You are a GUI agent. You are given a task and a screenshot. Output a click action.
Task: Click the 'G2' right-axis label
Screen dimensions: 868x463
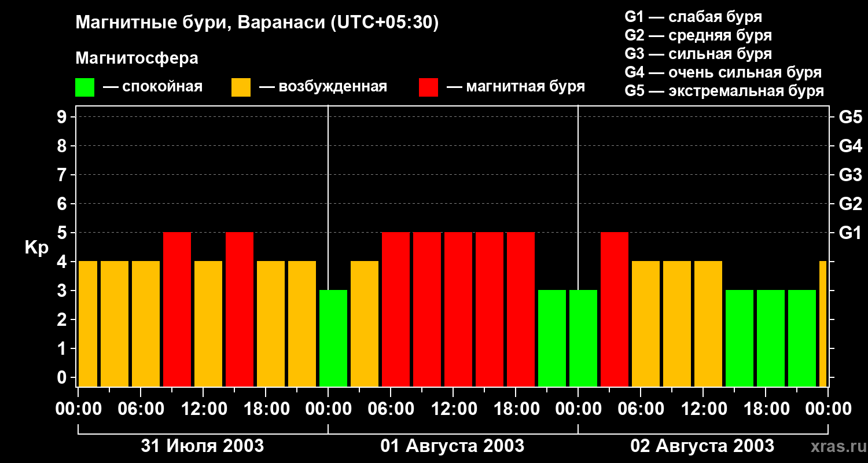pyautogui.click(x=850, y=204)
